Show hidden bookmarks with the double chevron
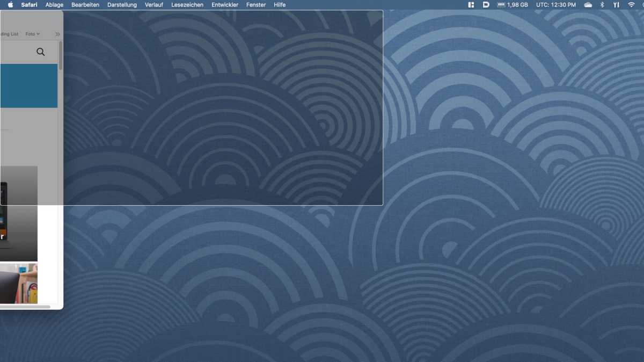The height and width of the screenshot is (362, 644). point(57,34)
